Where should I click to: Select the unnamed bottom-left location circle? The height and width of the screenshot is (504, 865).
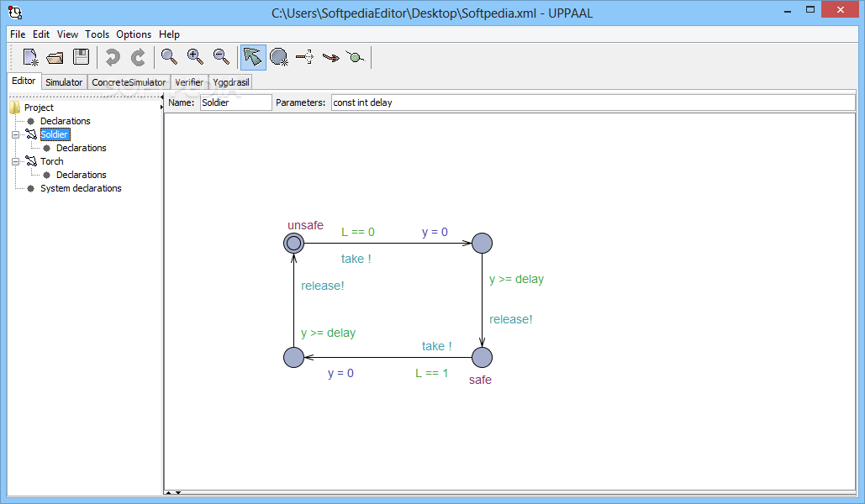(x=293, y=357)
